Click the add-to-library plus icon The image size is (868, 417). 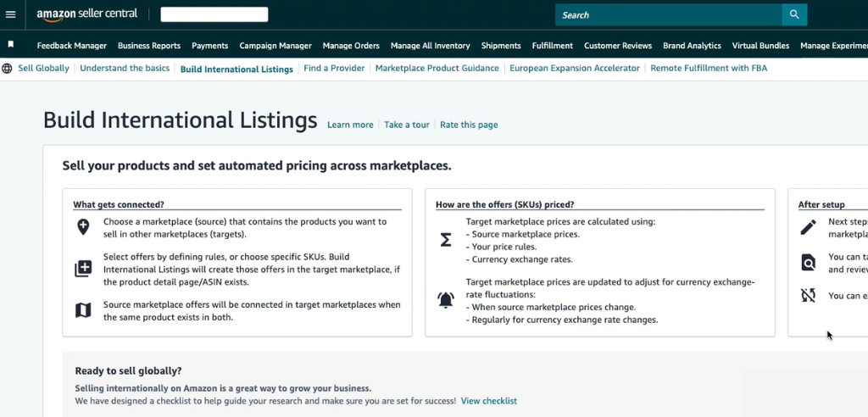83,270
